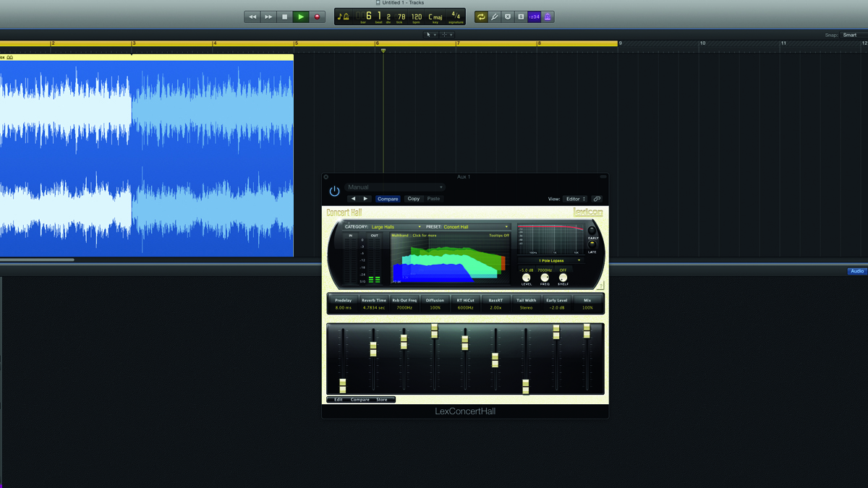Viewport: 868px width, 488px height.
Task: Stop playback with the Stop button
Action: coord(284,17)
